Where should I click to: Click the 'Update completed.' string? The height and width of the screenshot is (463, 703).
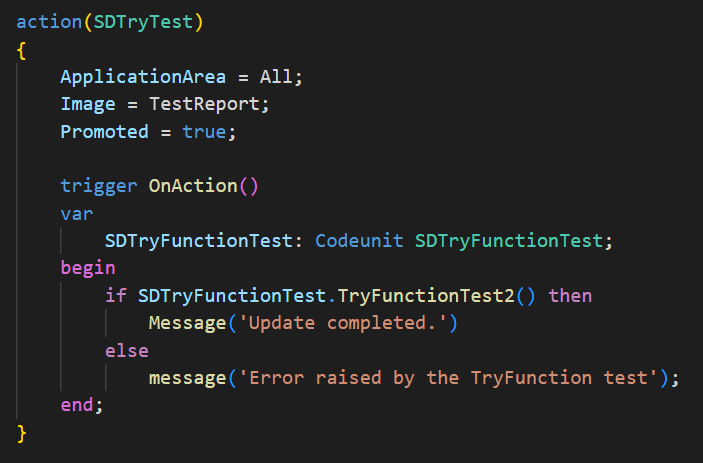pyautogui.click(x=341, y=323)
